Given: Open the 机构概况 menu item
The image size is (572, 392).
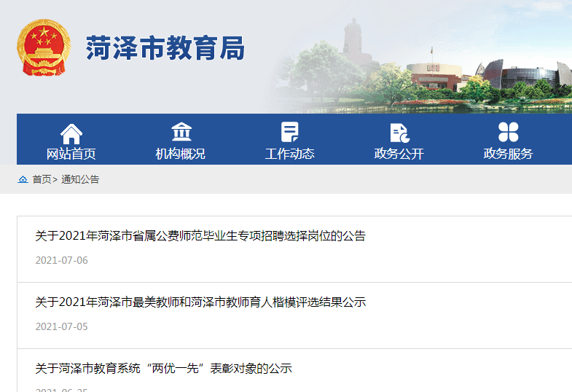Looking at the screenshot, I should (180, 154).
